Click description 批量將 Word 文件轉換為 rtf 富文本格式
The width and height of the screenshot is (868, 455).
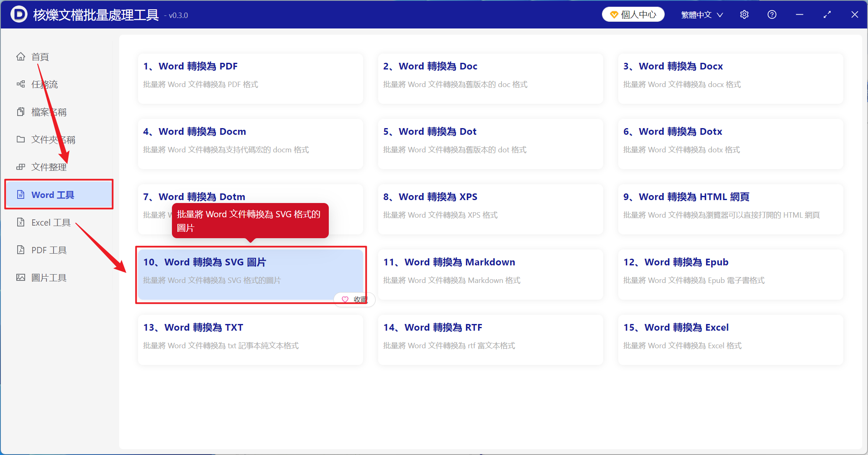pos(449,346)
